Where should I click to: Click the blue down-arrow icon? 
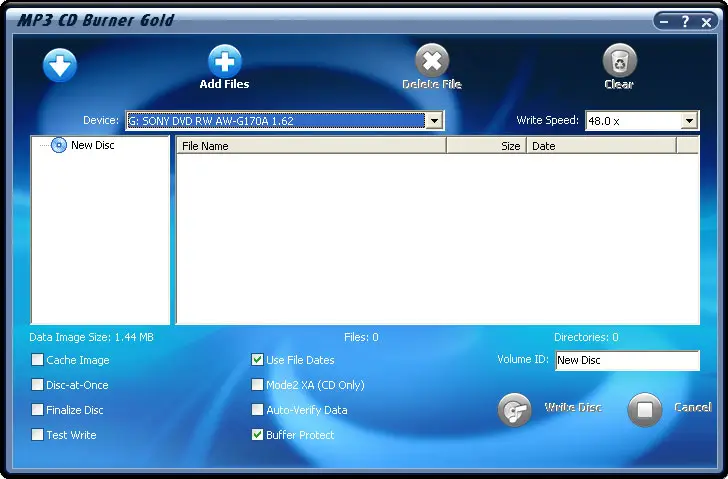coord(60,65)
